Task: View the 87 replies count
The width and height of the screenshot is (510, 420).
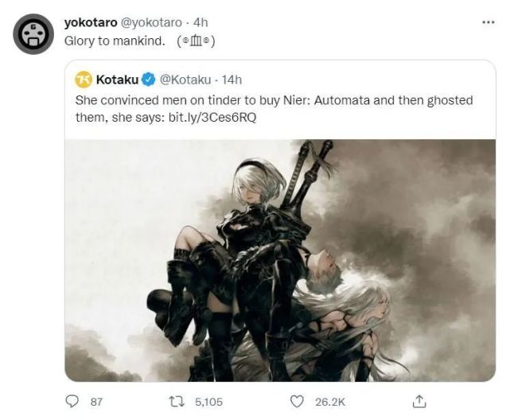Action: coord(96,402)
